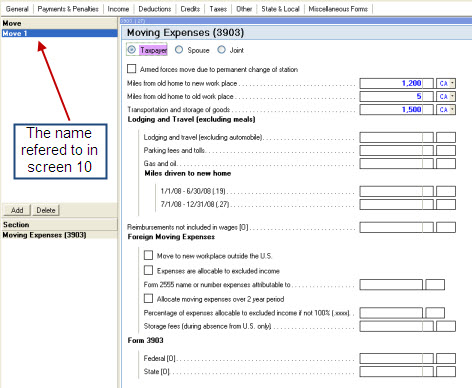Check Allocate moving expenses over 2 year period
The image size is (472, 388).
[148, 298]
